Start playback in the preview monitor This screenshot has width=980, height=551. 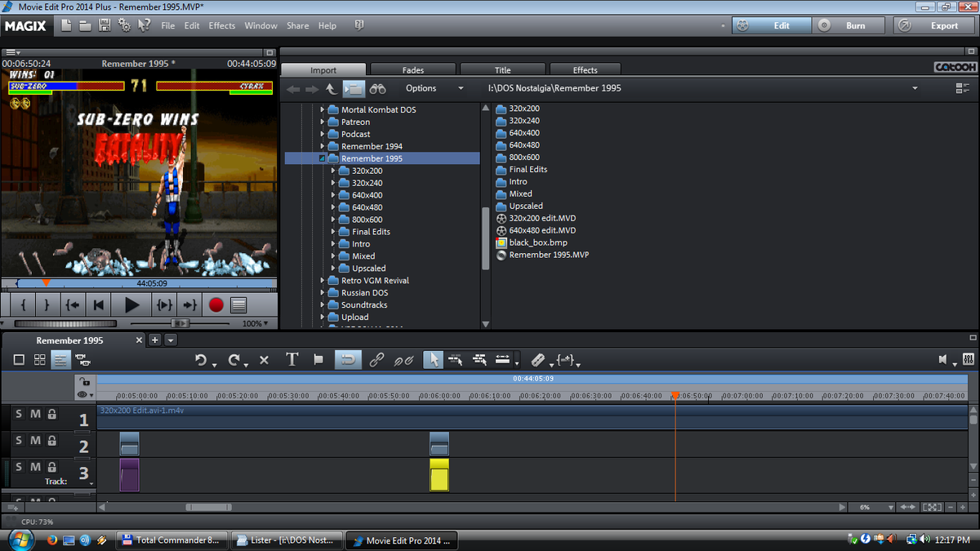[131, 305]
